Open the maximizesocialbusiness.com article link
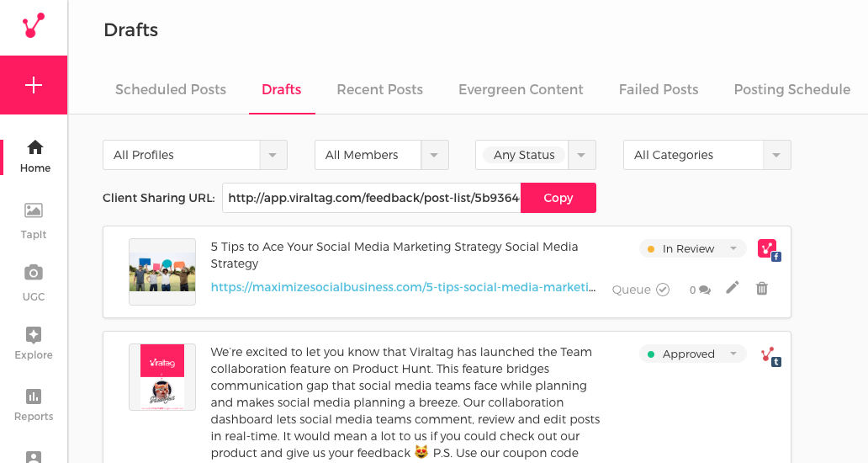Image resolution: width=868 pixels, height=463 pixels. (403, 287)
